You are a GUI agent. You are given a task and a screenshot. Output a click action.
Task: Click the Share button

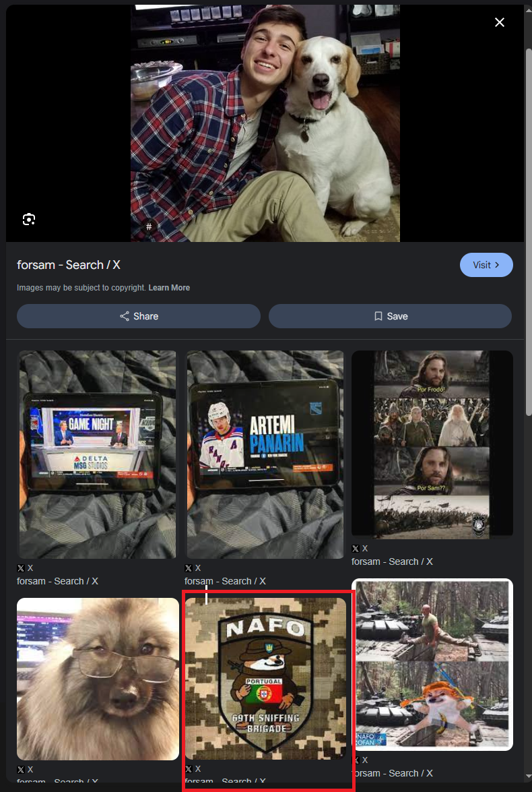click(139, 316)
